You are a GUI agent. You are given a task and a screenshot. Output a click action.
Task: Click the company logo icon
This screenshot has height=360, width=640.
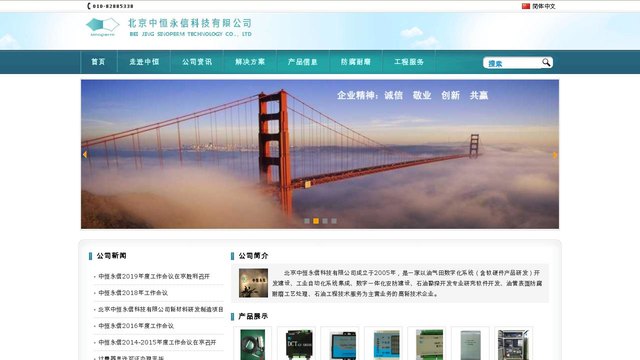coord(102,27)
